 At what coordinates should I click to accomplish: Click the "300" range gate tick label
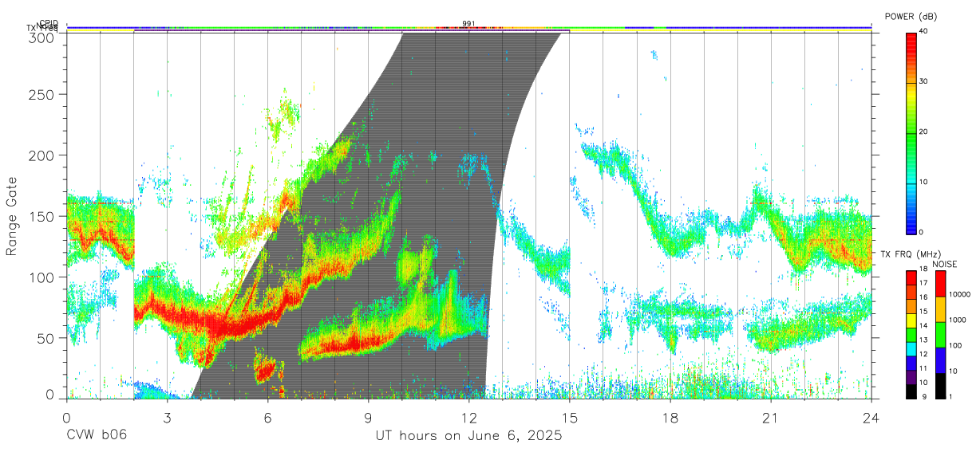[x=41, y=37]
